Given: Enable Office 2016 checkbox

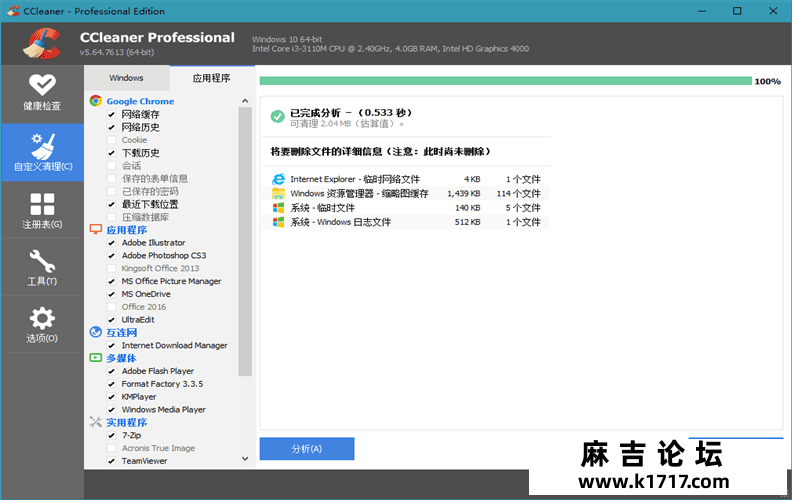Looking at the screenshot, I should coord(112,307).
